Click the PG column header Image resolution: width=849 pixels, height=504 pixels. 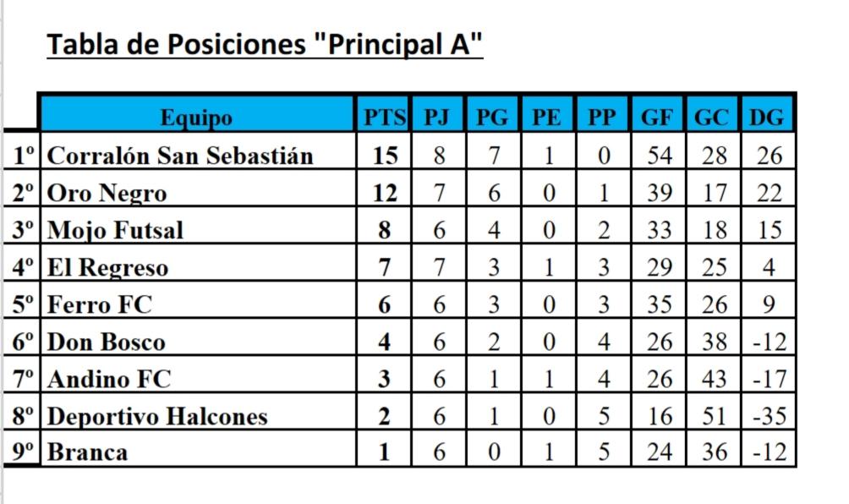pyautogui.click(x=492, y=117)
